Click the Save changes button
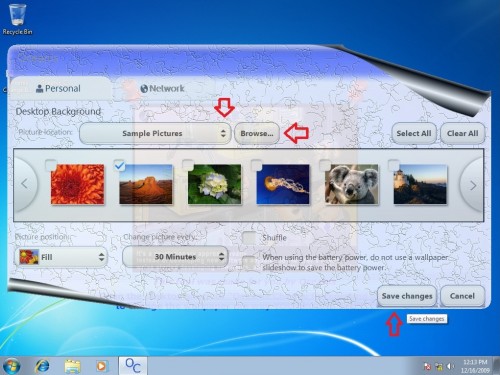Image resolution: width=500 pixels, height=375 pixels. [x=407, y=296]
